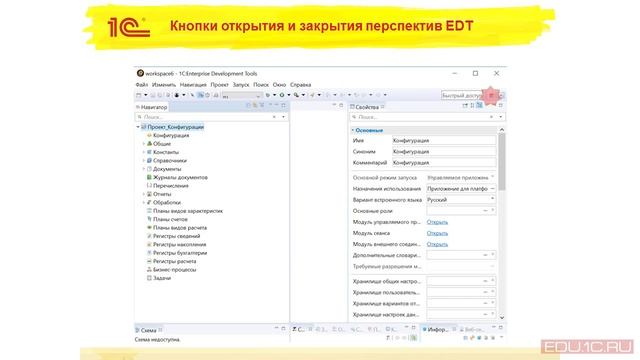Select Бизнес-процессы in the tree
Image resolution: width=640 pixels, height=360 pixels.
[174, 270]
